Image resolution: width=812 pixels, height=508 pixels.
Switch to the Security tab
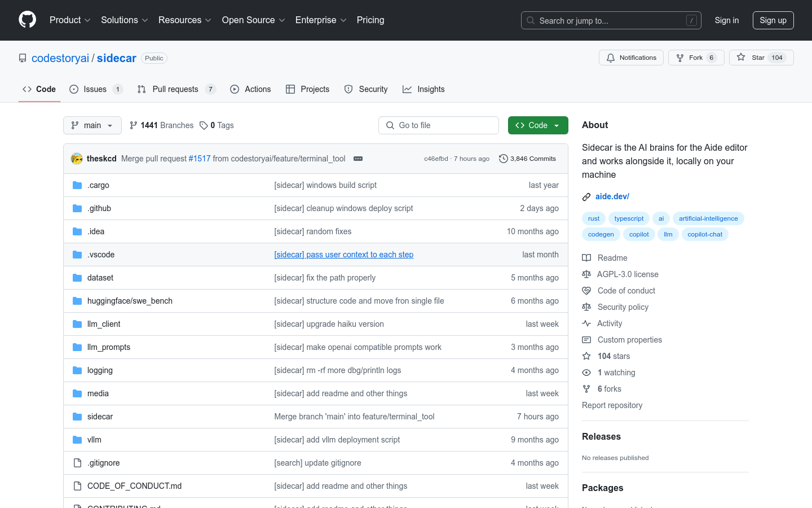tap(366, 89)
